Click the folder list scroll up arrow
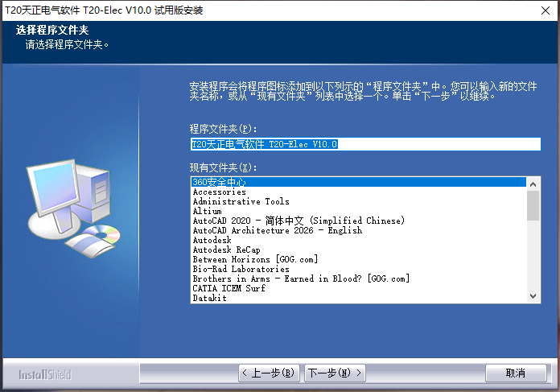Viewport: 560px width, 392px height. (533, 184)
